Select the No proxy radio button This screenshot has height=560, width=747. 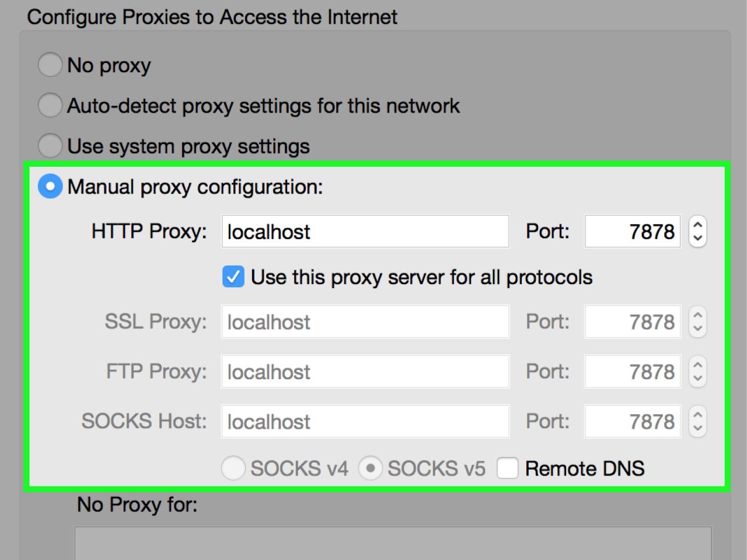point(50,65)
